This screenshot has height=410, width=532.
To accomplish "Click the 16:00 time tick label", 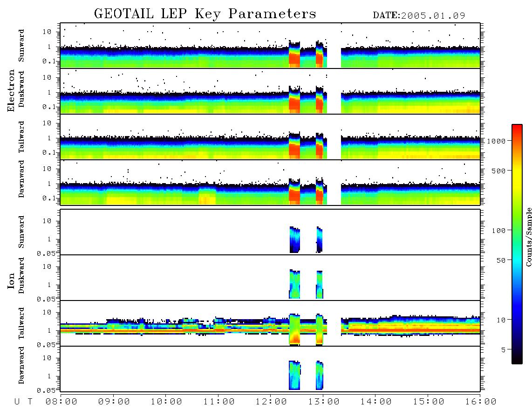I will (481, 402).
